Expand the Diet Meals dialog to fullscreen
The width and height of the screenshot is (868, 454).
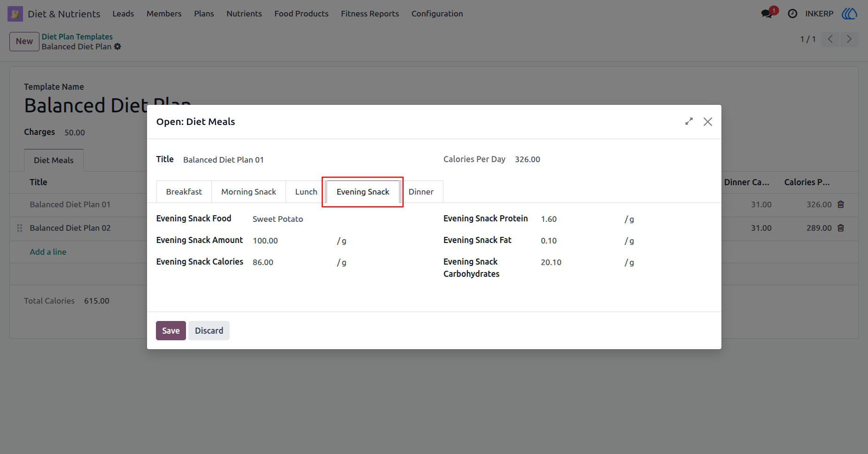pos(689,121)
